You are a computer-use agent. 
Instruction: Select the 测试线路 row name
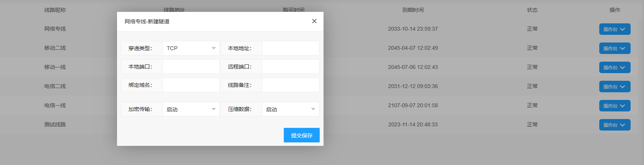[55, 124]
